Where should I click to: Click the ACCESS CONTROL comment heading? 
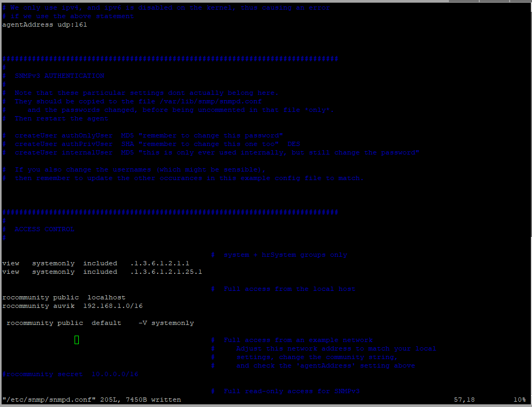tap(44, 229)
